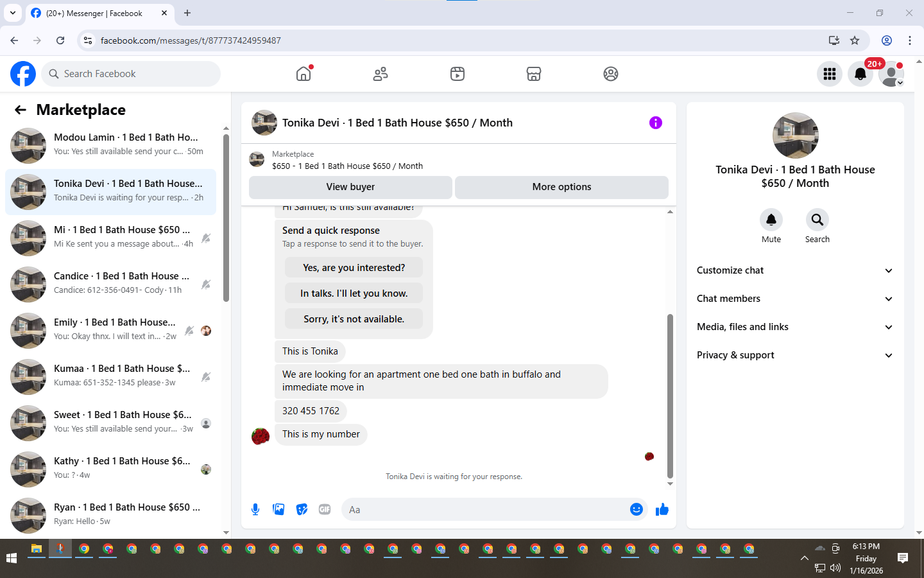Open the Groups icon in top navigation
The width and height of the screenshot is (924, 578).
(x=611, y=74)
